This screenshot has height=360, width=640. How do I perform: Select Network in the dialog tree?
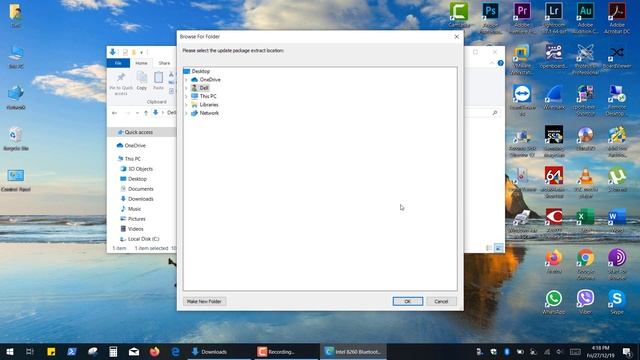tap(209, 113)
